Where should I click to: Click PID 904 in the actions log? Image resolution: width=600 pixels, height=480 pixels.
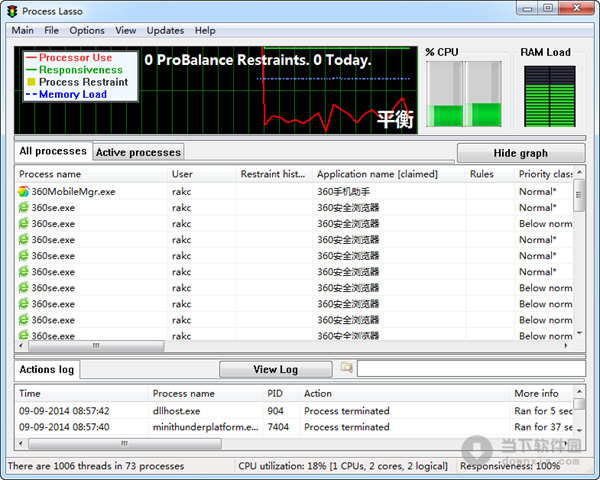pyautogui.click(x=275, y=411)
